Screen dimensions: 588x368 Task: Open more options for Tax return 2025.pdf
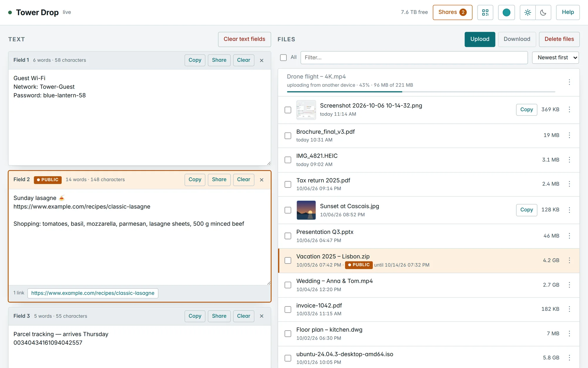click(x=569, y=184)
